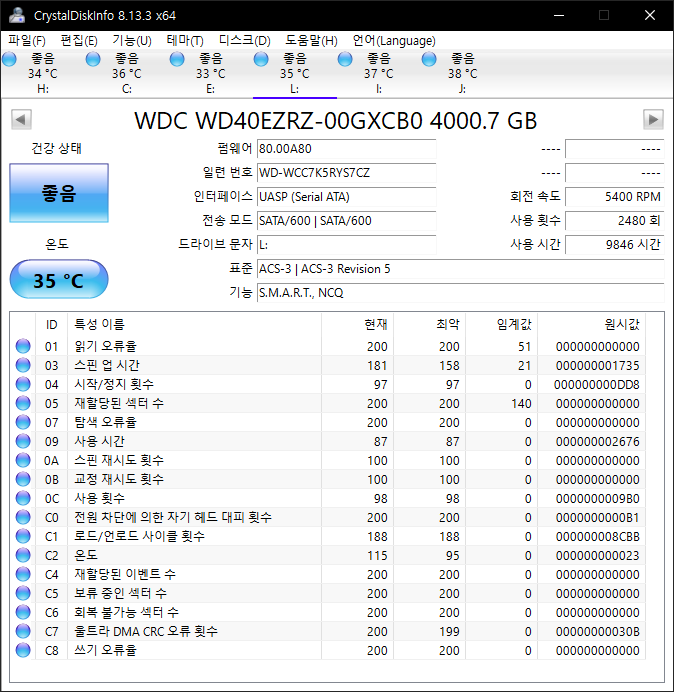Click status orb for C5 보류 중인 섹터 수
This screenshot has width=674, height=692.
[23, 593]
